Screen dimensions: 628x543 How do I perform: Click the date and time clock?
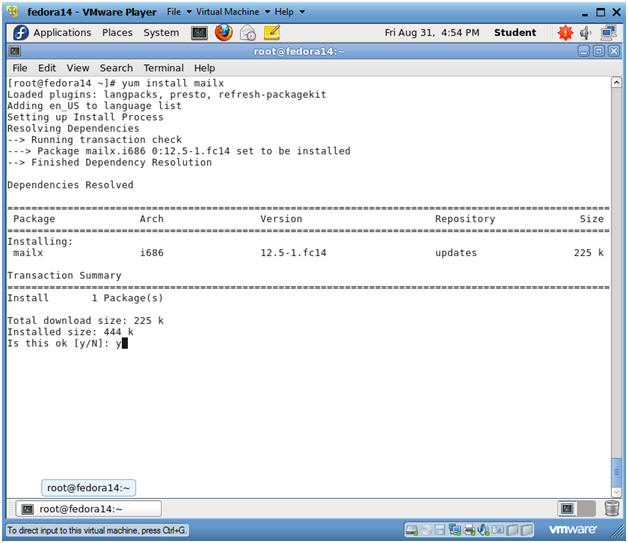(432, 32)
